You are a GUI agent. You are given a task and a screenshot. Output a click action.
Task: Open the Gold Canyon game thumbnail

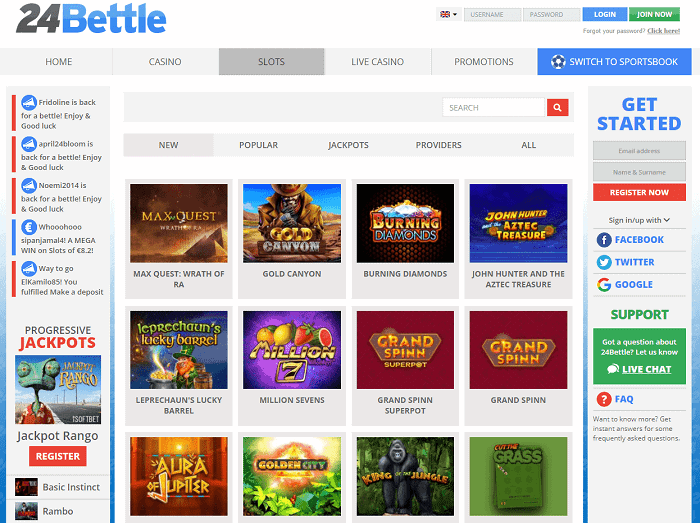click(x=292, y=223)
